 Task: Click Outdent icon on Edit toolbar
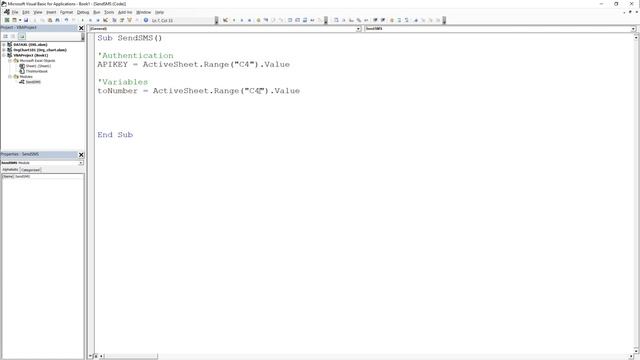[383, 20]
